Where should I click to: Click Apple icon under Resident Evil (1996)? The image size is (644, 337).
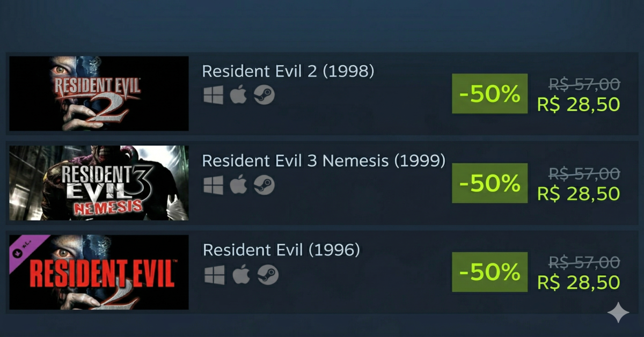pos(240,275)
